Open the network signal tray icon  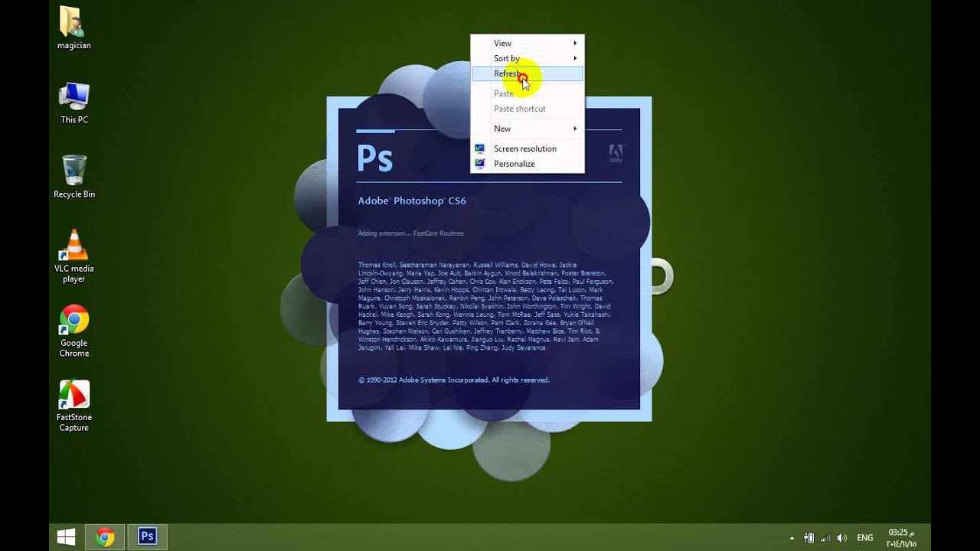[825, 538]
